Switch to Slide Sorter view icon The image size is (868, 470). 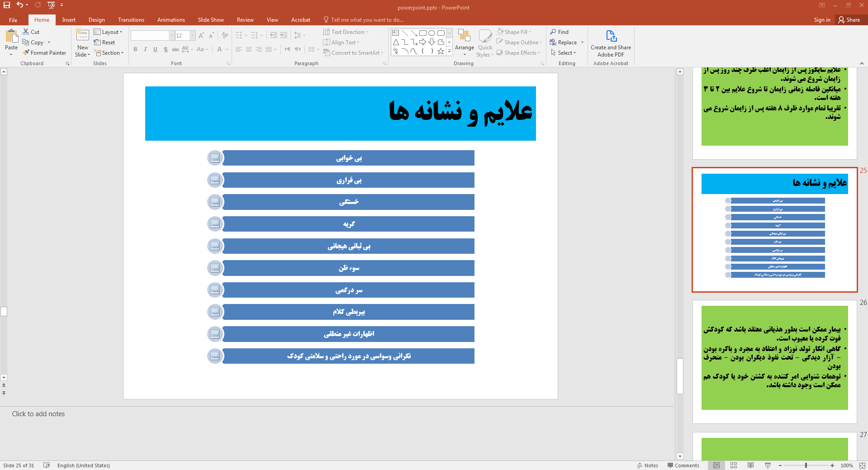pyautogui.click(x=734, y=465)
